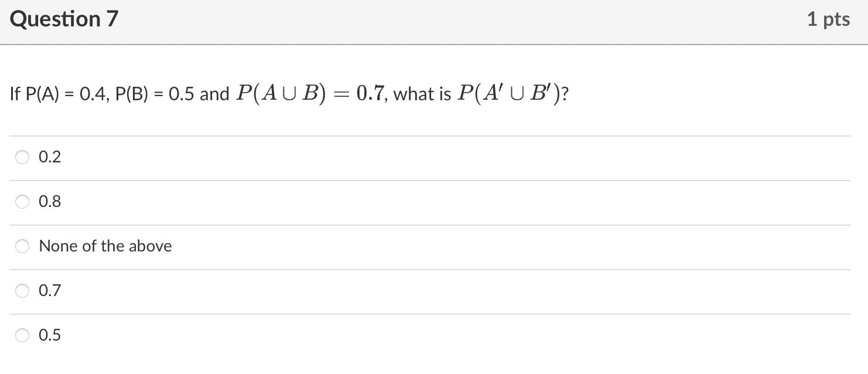Click the answer label text 0.8
The image size is (868, 374).
coord(49,201)
